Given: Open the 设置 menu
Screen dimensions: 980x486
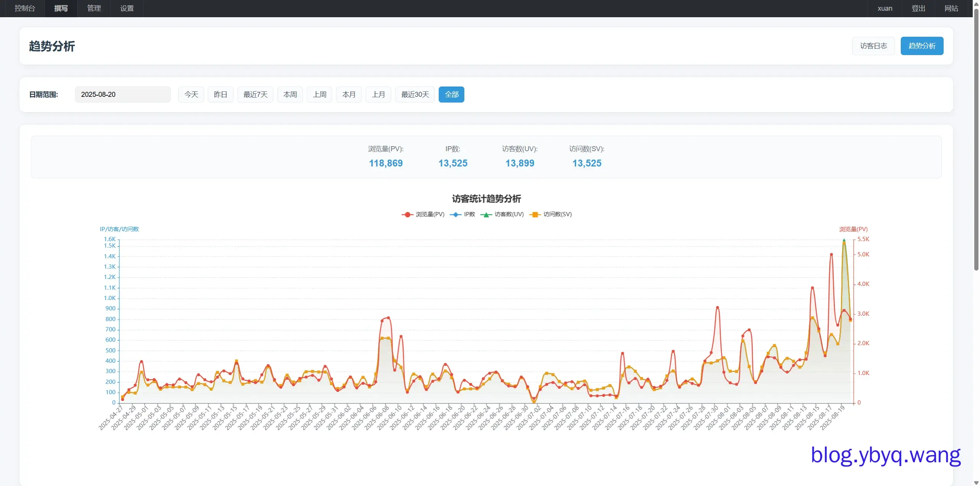Looking at the screenshot, I should (127, 8).
